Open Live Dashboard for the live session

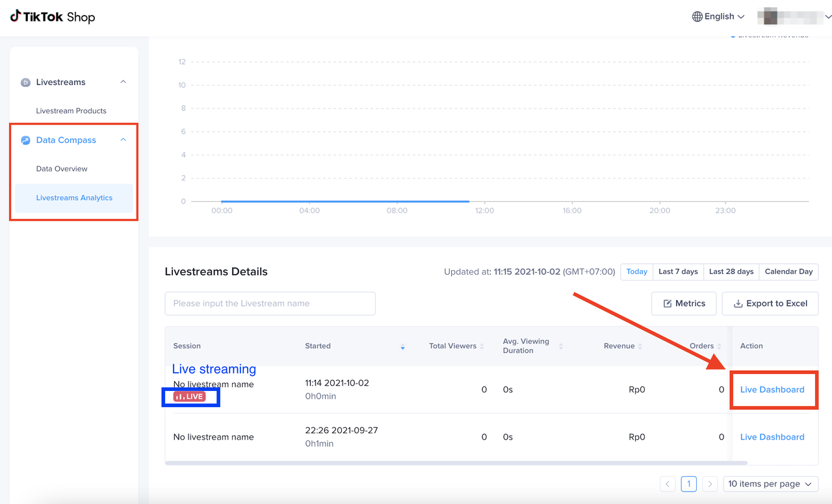[772, 390]
